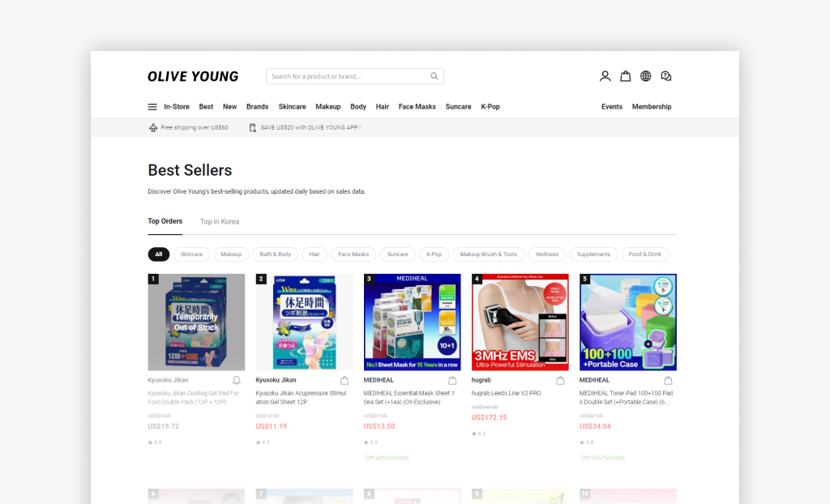Add Kyusoku Jikan Acupressure Gel Sheet to bag

click(x=344, y=380)
